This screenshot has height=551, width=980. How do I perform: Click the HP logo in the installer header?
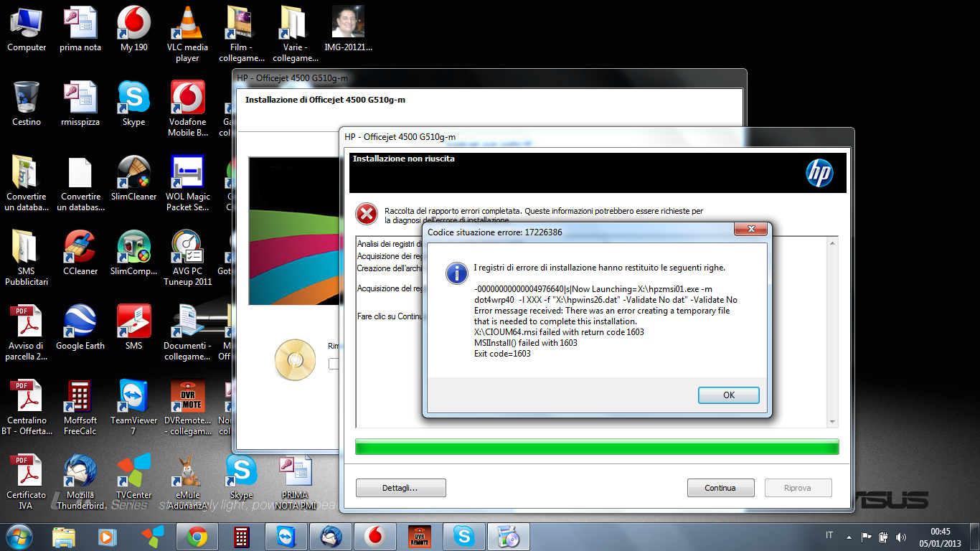tap(819, 173)
